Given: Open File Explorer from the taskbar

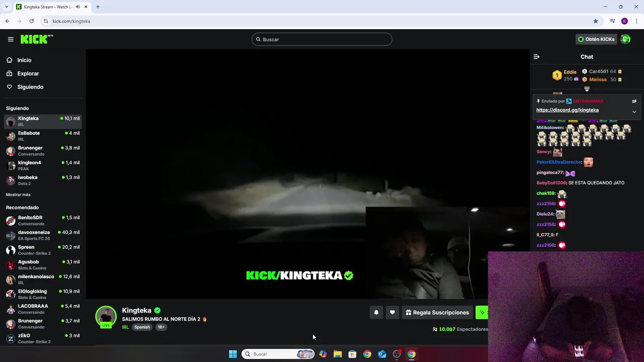Looking at the screenshot, I should 338,354.
